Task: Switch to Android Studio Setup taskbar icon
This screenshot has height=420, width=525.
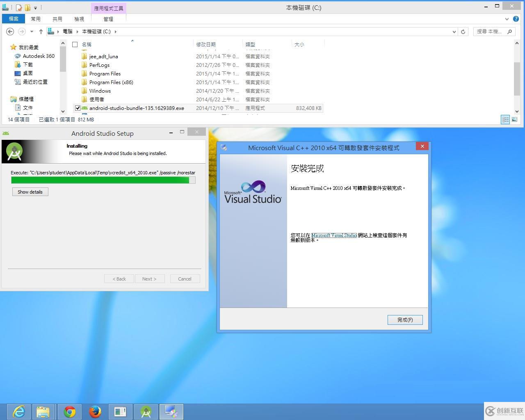Action: [x=146, y=411]
